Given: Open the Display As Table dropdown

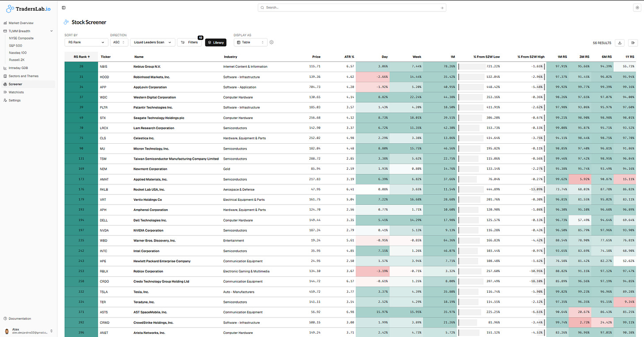Looking at the screenshot, I should coord(250,42).
